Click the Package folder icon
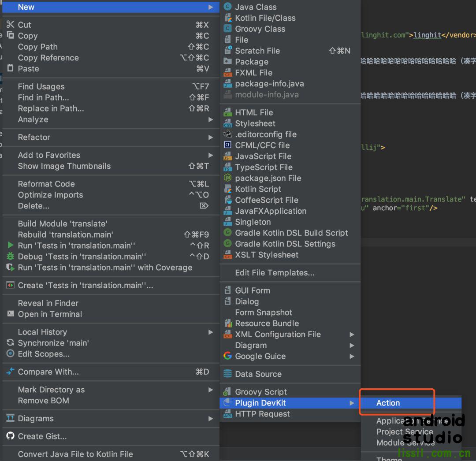The height and width of the screenshot is (461, 476). [227, 62]
